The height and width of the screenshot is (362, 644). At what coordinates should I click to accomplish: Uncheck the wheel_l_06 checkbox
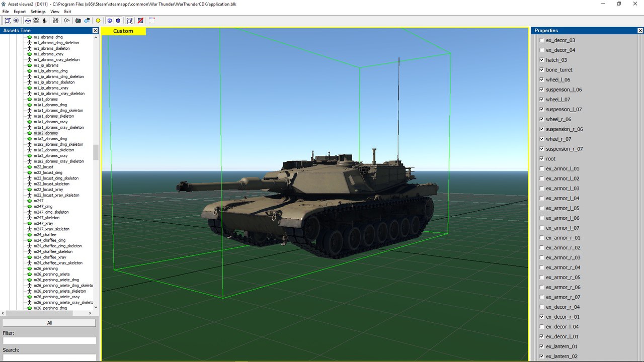542,79
